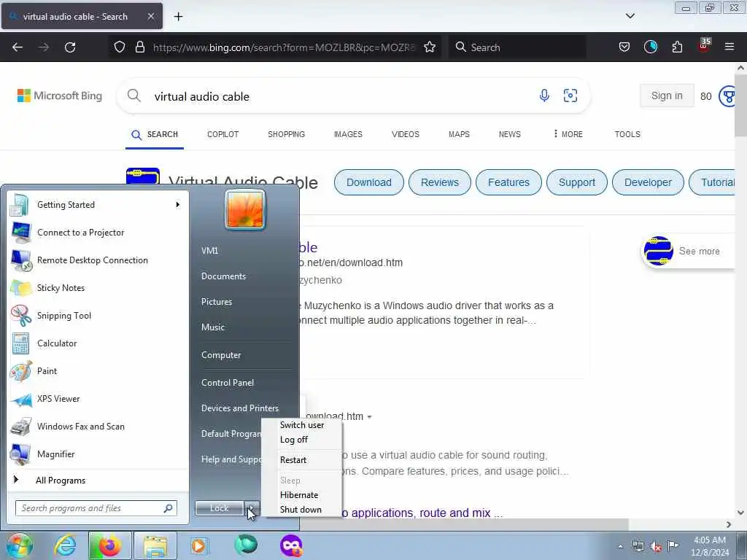
Task: Open Windows Explorer from taskbar
Action: point(155,545)
